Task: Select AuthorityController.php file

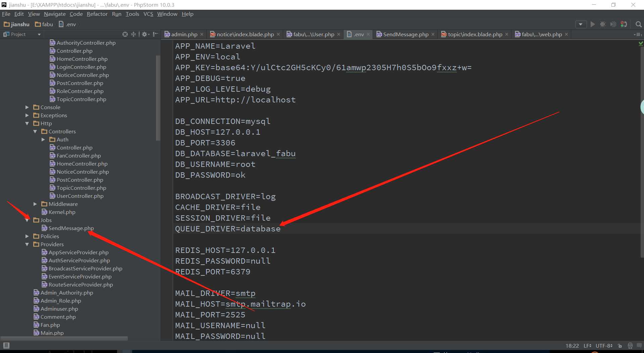Action: [x=86, y=43]
